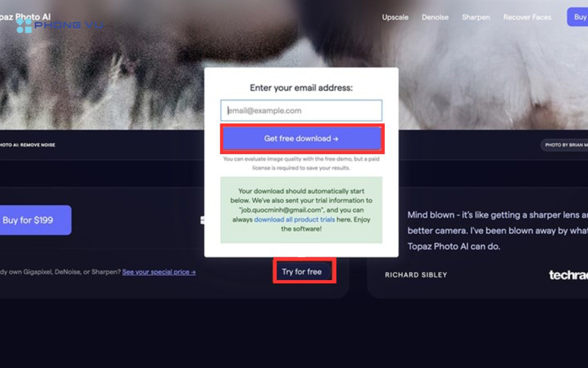Click the Try for free button
The height and width of the screenshot is (368, 588).
coord(302,272)
